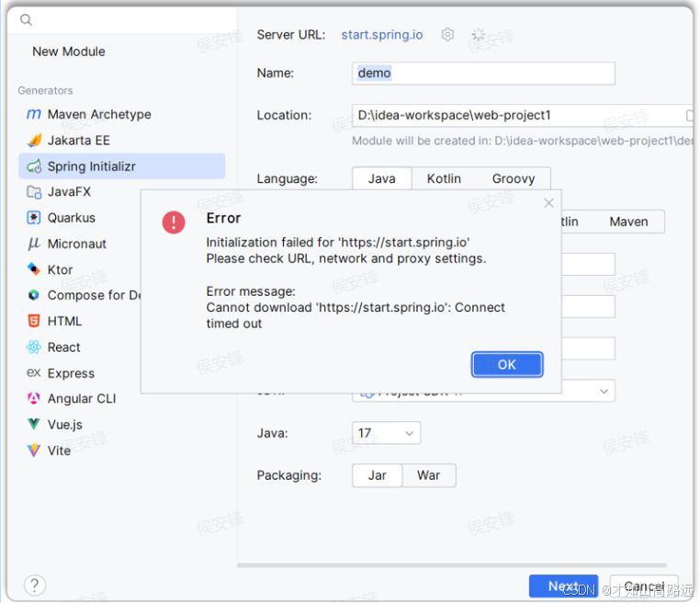Expand the JDK dropdown arrow
Screen dimensions: 700x603
(x=604, y=392)
